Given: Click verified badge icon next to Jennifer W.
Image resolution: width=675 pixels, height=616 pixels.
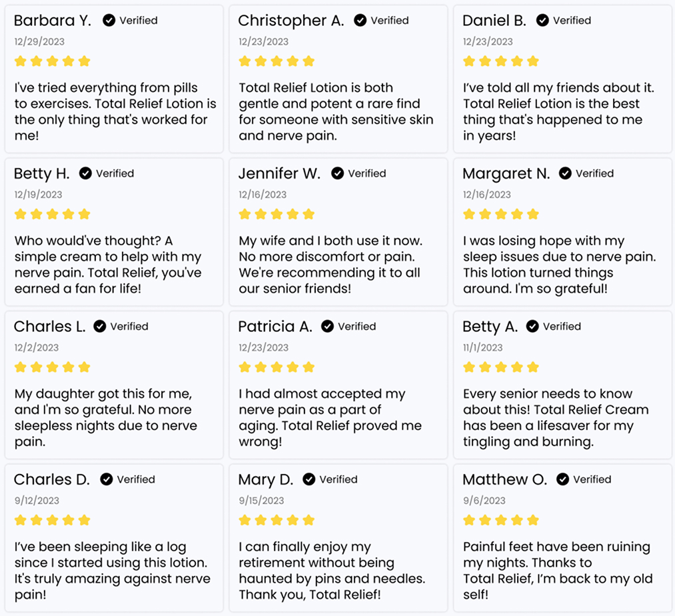Looking at the screenshot, I should click(x=338, y=173).
